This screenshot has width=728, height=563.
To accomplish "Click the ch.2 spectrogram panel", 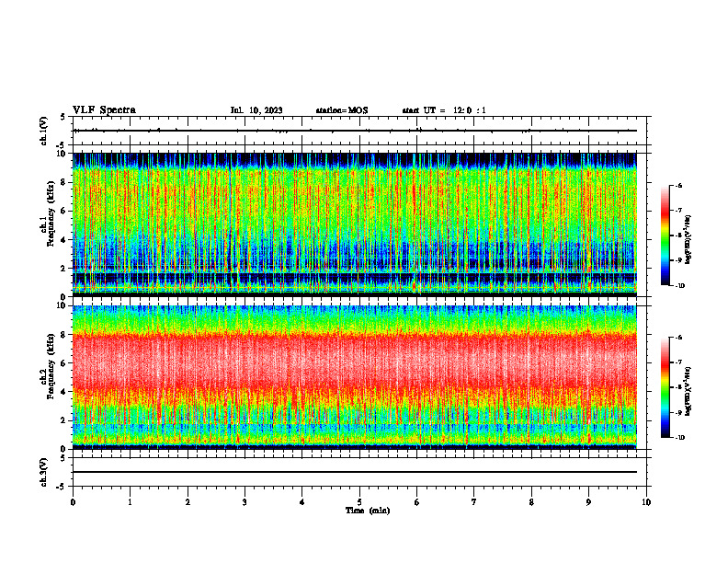I will (x=355, y=377).
